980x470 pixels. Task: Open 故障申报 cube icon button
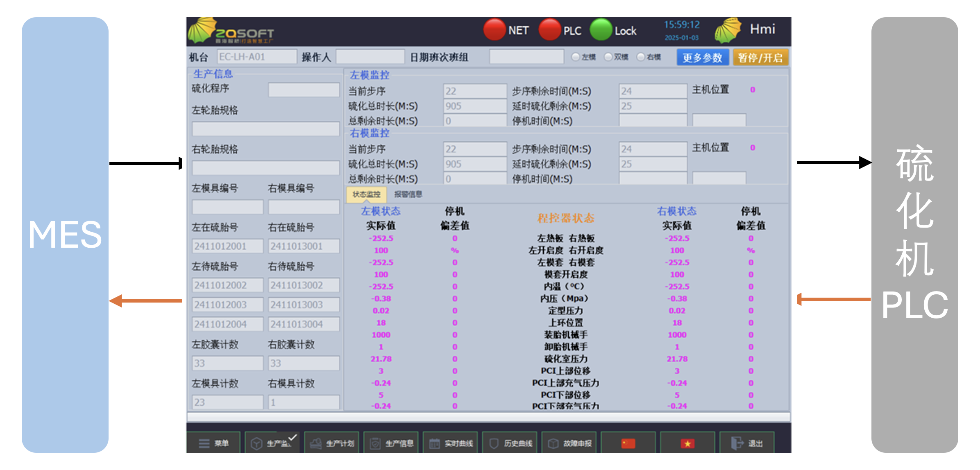553,443
